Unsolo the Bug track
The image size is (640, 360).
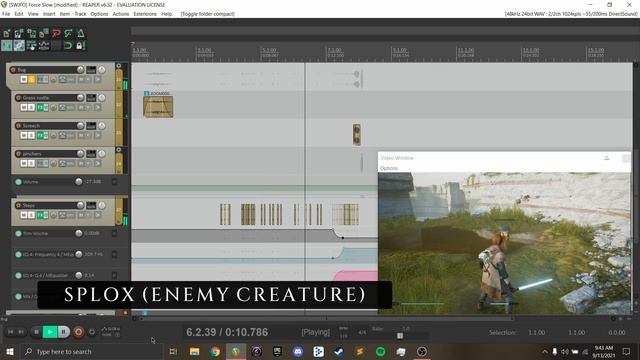[x=31, y=79]
